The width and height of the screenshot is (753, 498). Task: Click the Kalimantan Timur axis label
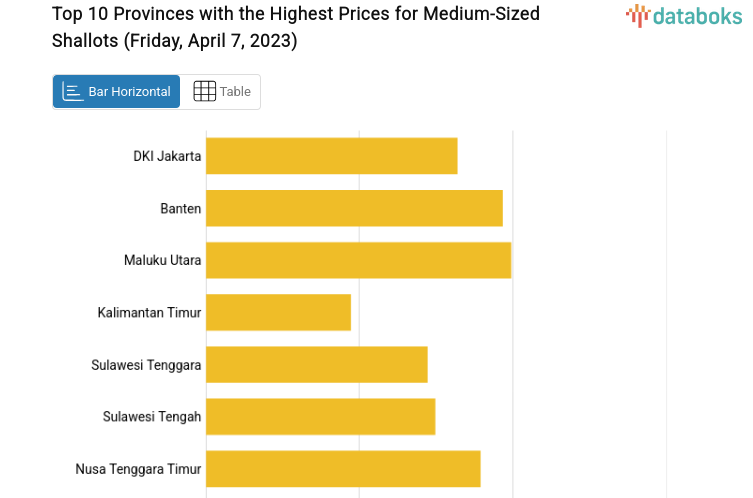149,312
